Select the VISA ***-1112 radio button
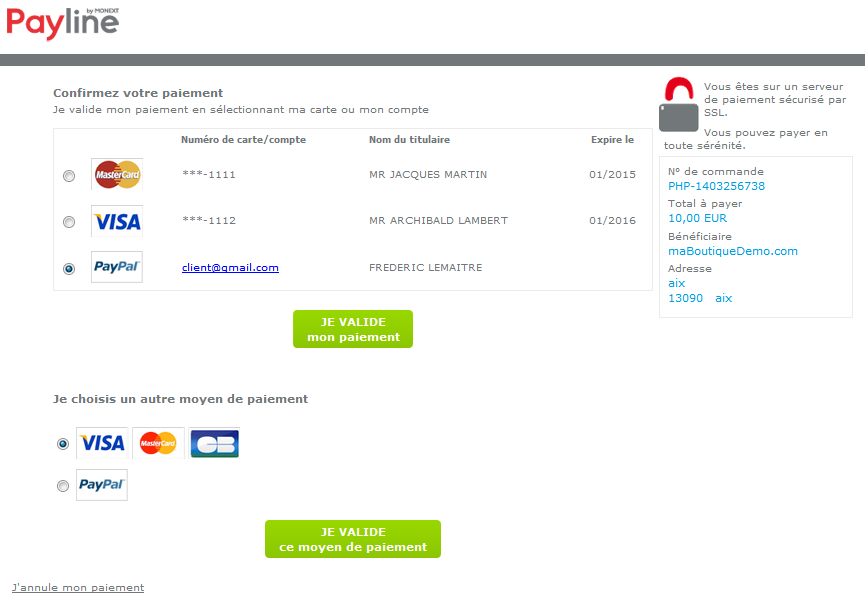865x600 pixels. tap(69, 222)
